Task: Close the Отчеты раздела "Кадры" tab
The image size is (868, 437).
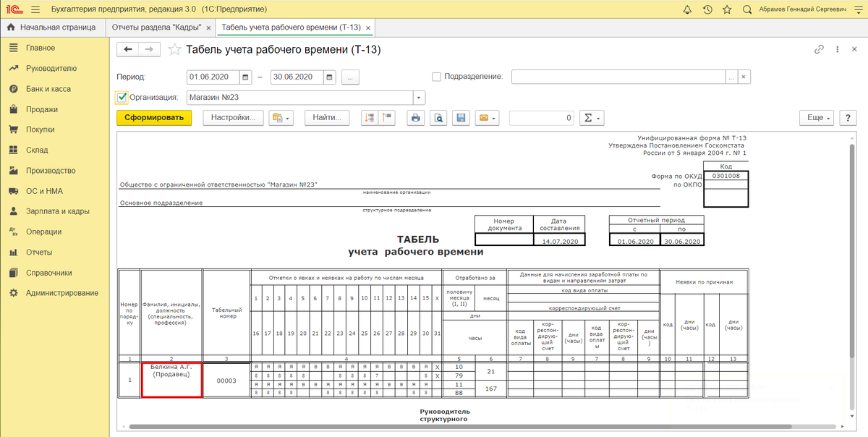Action: click(208, 28)
